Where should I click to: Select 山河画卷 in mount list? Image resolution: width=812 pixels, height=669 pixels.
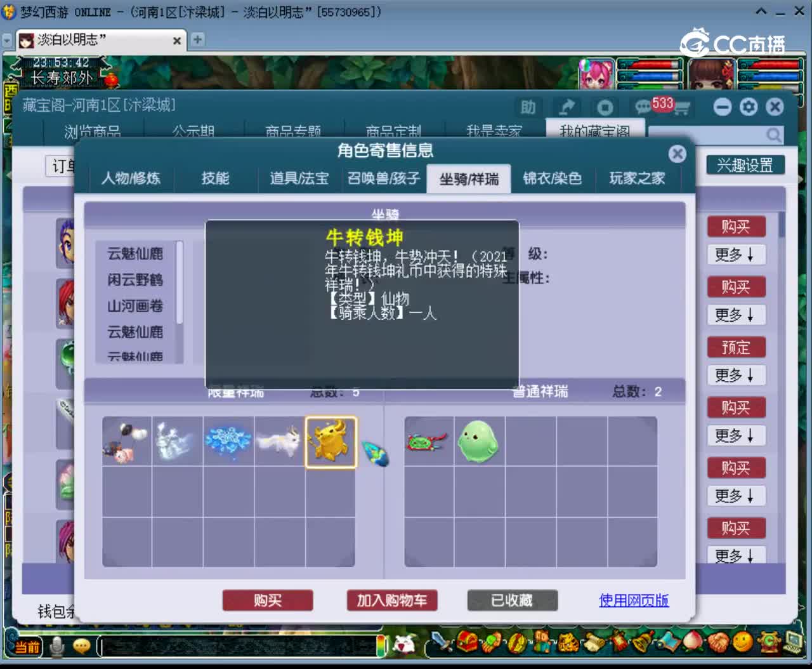coord(135,306)
